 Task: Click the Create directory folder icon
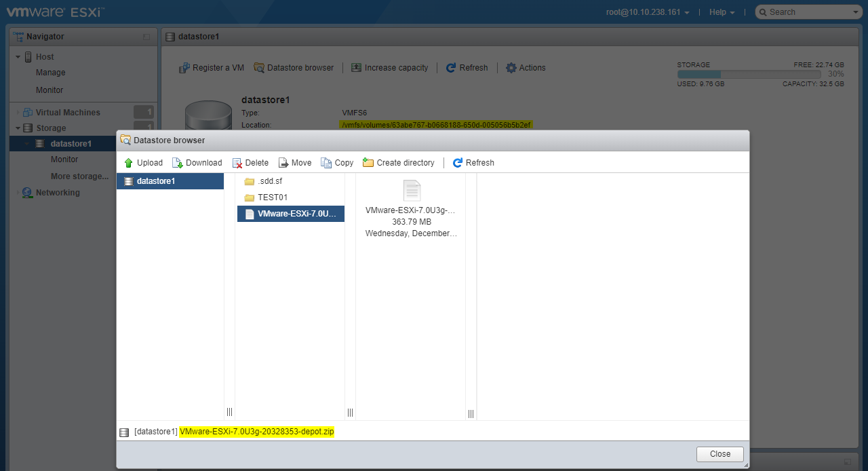point(368,163)
